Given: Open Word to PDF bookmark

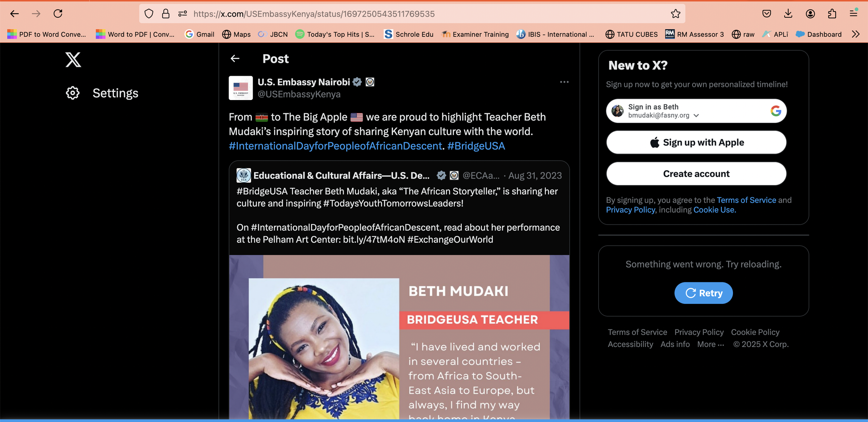Looking at the screenshot, I should click(135, 34).
